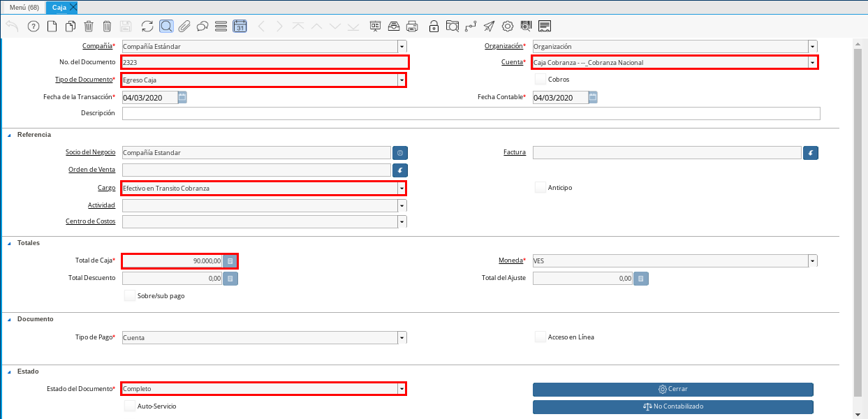Click the magnifier search records icon
Viewport: 868px width, 419px height.
tap(166, 27)
